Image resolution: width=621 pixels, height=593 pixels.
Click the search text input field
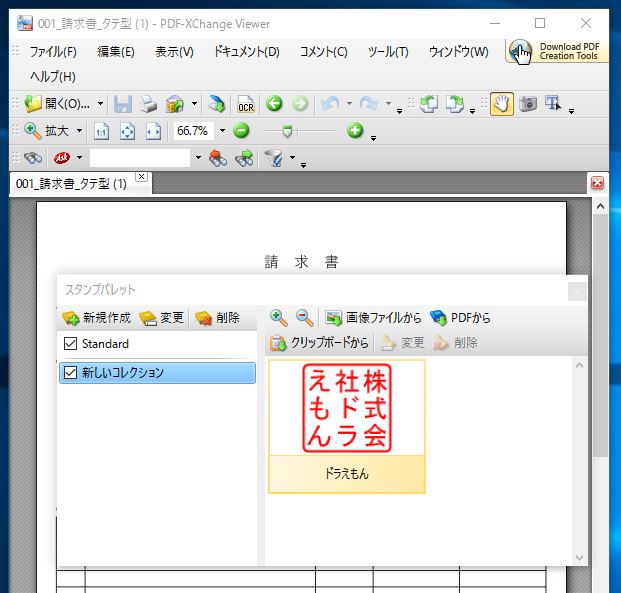[x=140, y=158]
